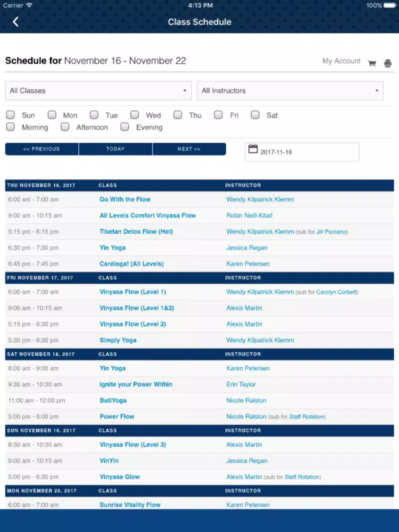
Task: View Wendy Kilpatrick Klemm for Simply Yoga
Action: tap(260, 340)
